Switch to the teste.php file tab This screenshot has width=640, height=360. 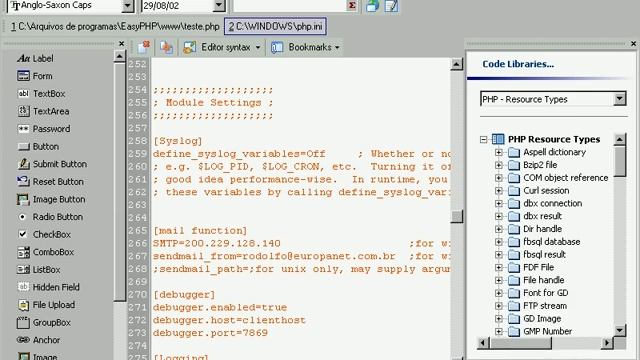pos(115,27)
